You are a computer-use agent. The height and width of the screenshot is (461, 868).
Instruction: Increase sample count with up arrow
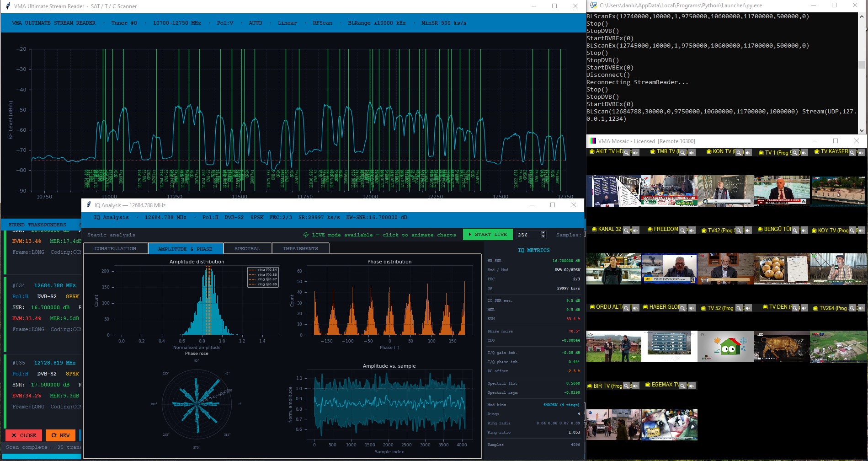point(543,232)
